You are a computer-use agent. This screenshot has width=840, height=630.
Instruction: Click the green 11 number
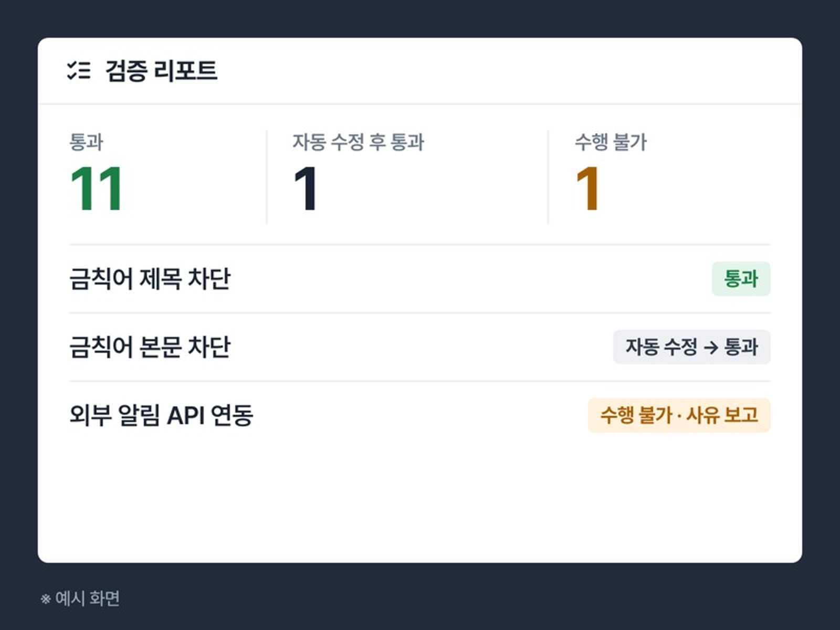point(97,188)
